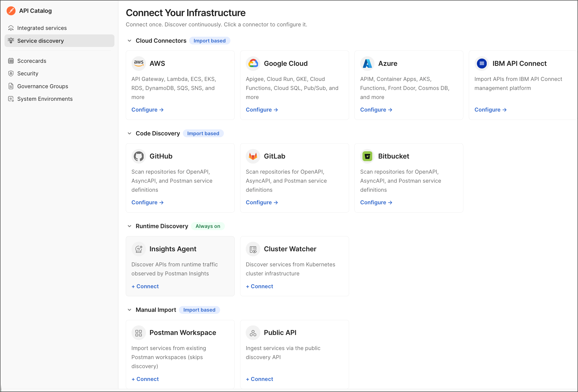Click the Postman Workspace grid icon

click(139, 333)
